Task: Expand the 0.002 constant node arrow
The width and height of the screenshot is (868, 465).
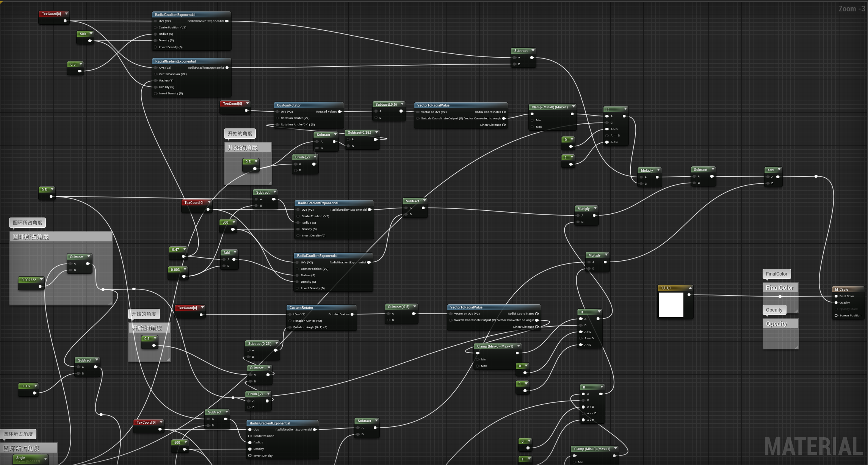Action: click(x=36, y=385)
